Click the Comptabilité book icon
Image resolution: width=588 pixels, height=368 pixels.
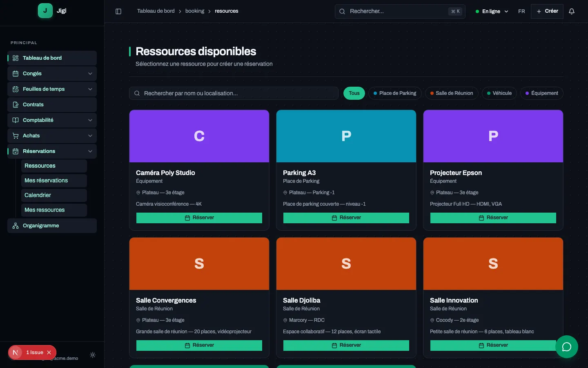(16, 120)
